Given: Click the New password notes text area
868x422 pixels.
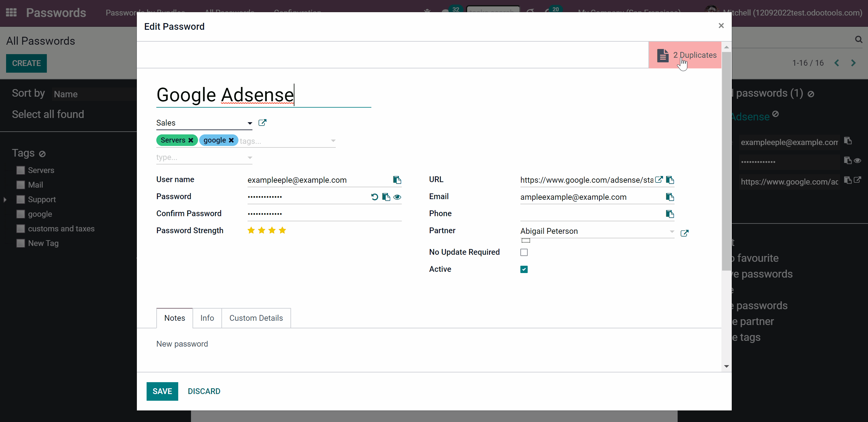Looking at the screenshot, I should [182, 344].
